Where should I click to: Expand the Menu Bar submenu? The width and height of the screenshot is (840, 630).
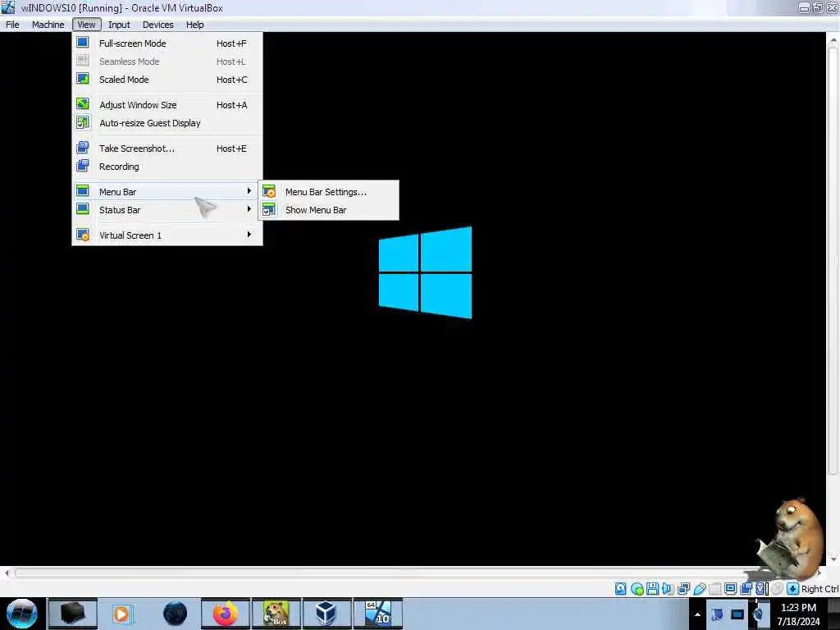click(x=167, y=192)
